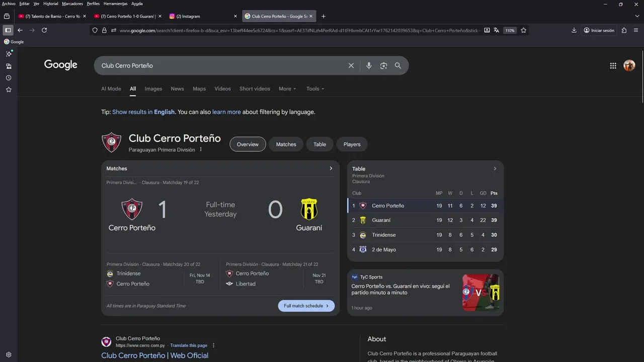Follow the Club Cerro Porteño Web Oficial link

click(x=155, y=355)
